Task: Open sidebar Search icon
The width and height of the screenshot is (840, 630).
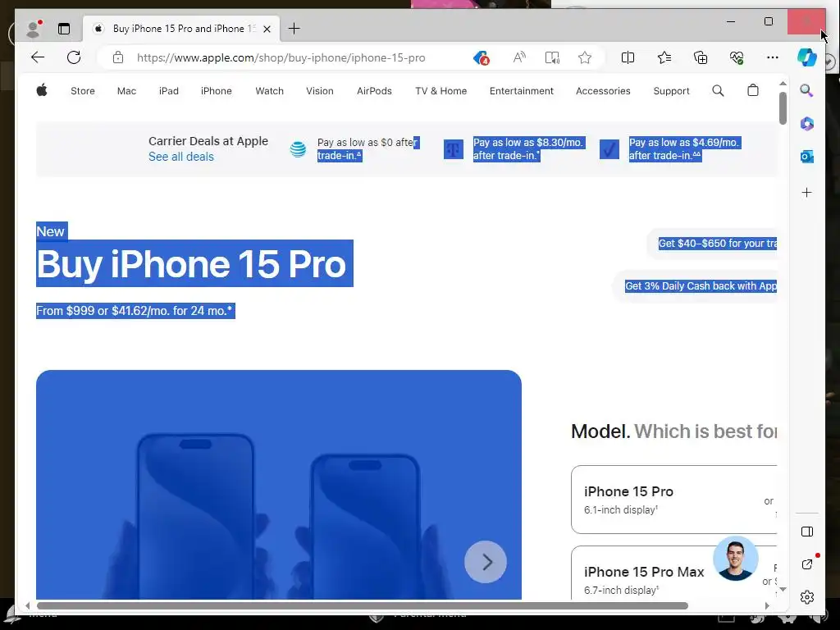Action: [807, 90]
